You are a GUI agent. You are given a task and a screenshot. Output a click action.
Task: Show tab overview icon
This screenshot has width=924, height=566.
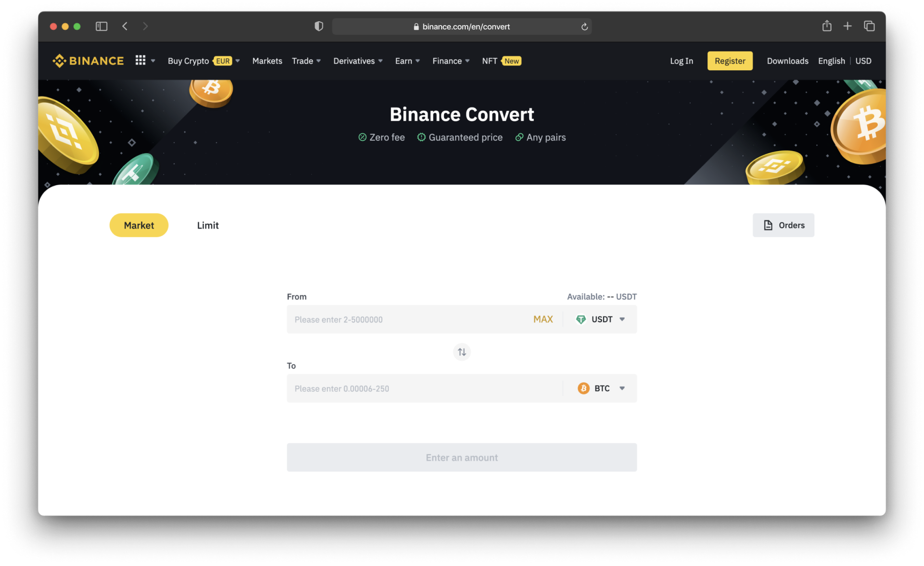pyautogui.click(x=869, y=26)
